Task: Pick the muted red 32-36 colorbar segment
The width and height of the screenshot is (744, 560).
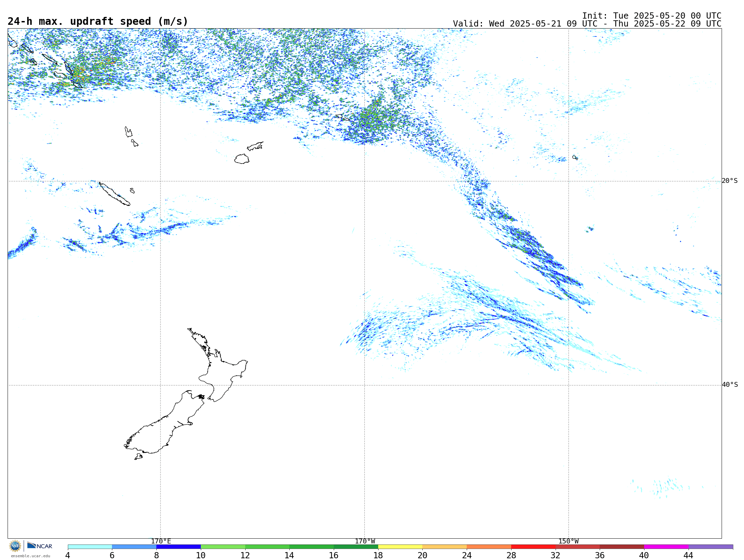Action: pyautogui.click(x=578, y=547)
